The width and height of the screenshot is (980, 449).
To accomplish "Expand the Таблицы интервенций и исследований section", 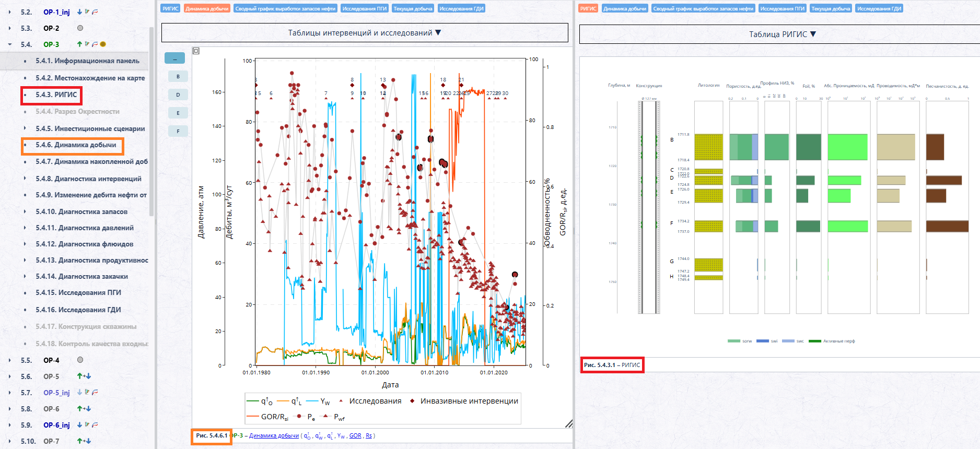I will (x=365, y=32).
